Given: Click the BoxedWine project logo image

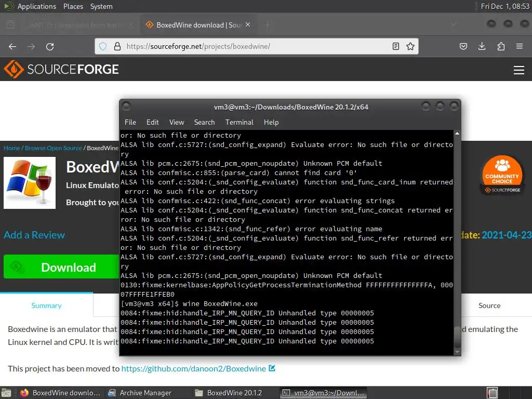Looking at the screenshot, I should 30,183.
